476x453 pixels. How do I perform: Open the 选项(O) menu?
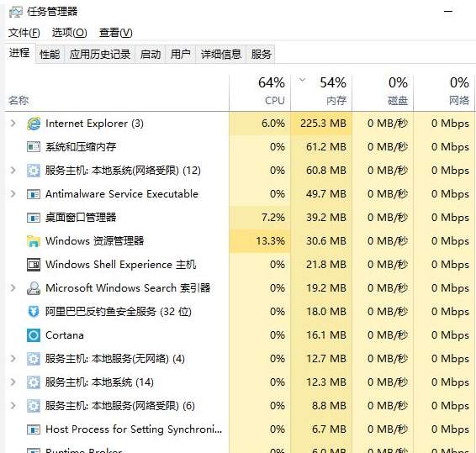pyautogui.click(x=70, y=33)
